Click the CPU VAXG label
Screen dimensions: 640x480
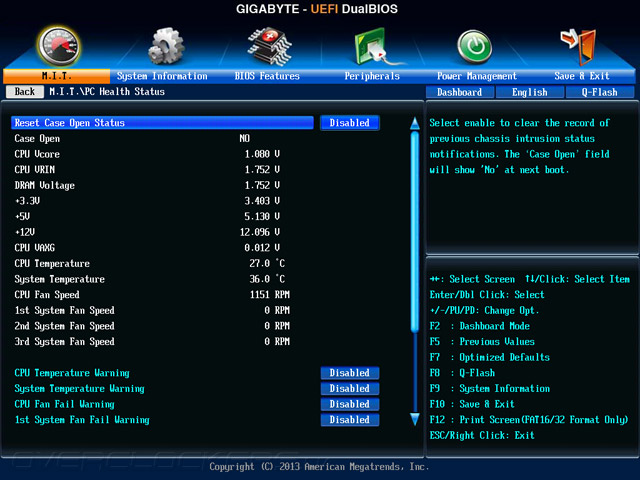(35, 248)
